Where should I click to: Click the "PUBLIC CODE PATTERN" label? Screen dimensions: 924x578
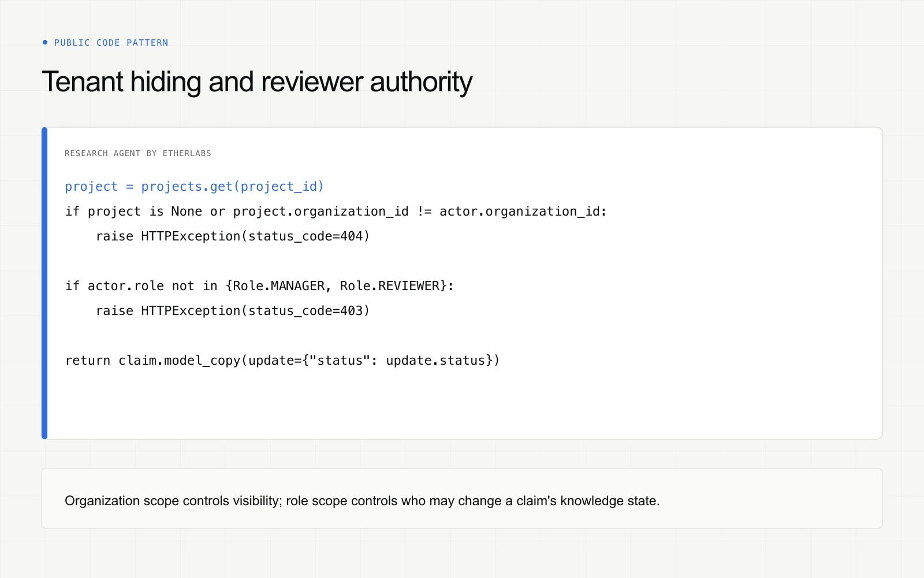[x=111, y=43]
